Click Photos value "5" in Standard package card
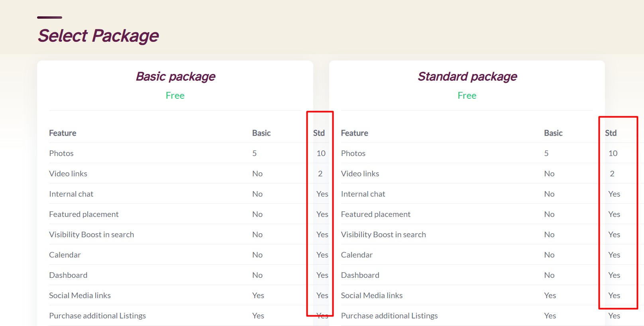Screen dimensions: 644x326 tap(546, 153)
